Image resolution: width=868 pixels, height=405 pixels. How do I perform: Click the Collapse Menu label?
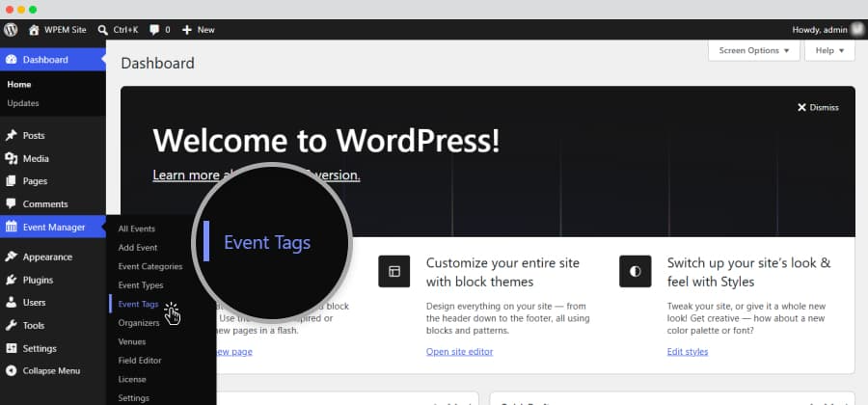point(51,371)
